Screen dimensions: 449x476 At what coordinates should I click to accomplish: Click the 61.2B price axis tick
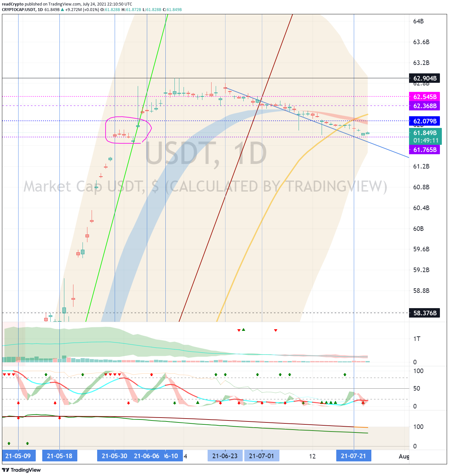pos(421,167)
